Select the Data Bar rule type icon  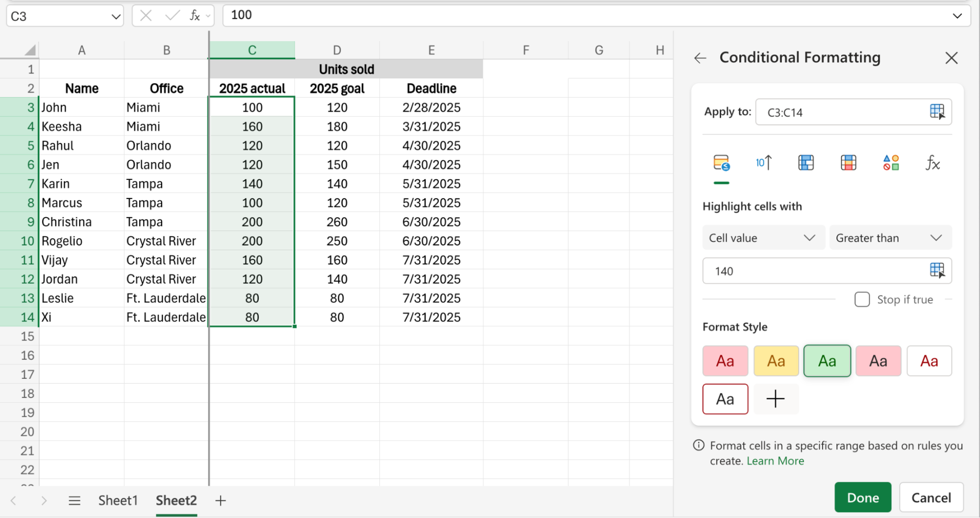806,163
